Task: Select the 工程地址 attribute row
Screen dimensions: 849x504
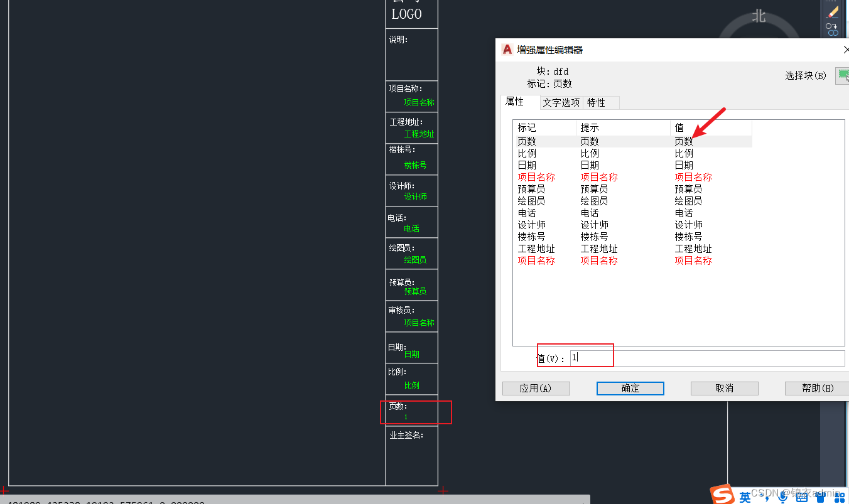Action: point(632,249)
